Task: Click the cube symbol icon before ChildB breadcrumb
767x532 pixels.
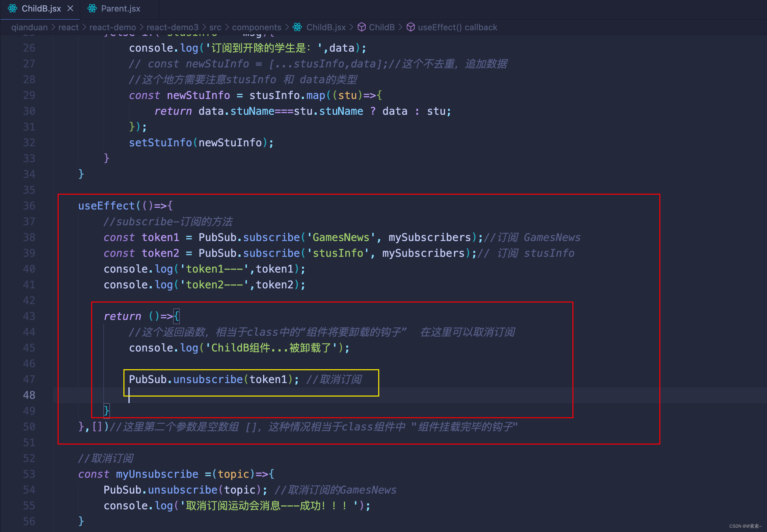Action: (361, 27)
